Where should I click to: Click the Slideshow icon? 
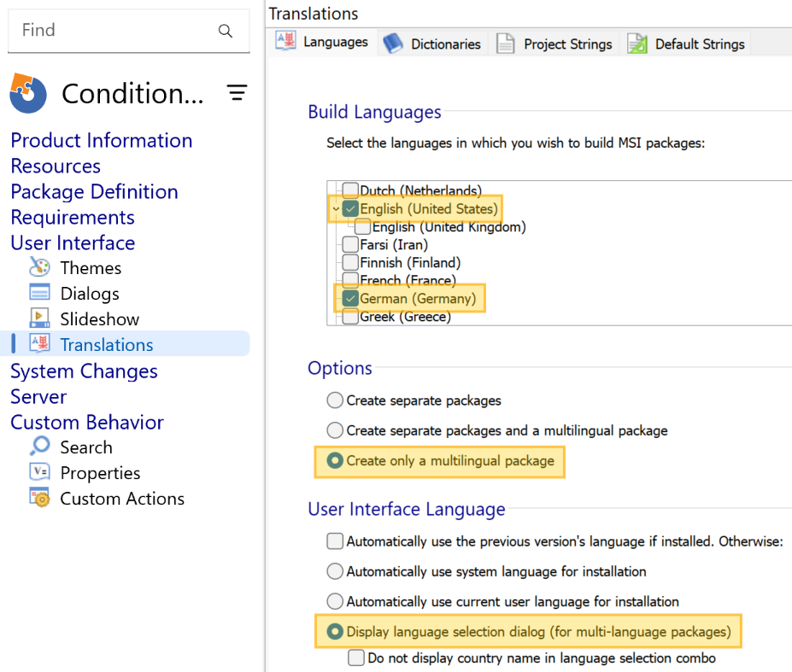coord(39,318)
